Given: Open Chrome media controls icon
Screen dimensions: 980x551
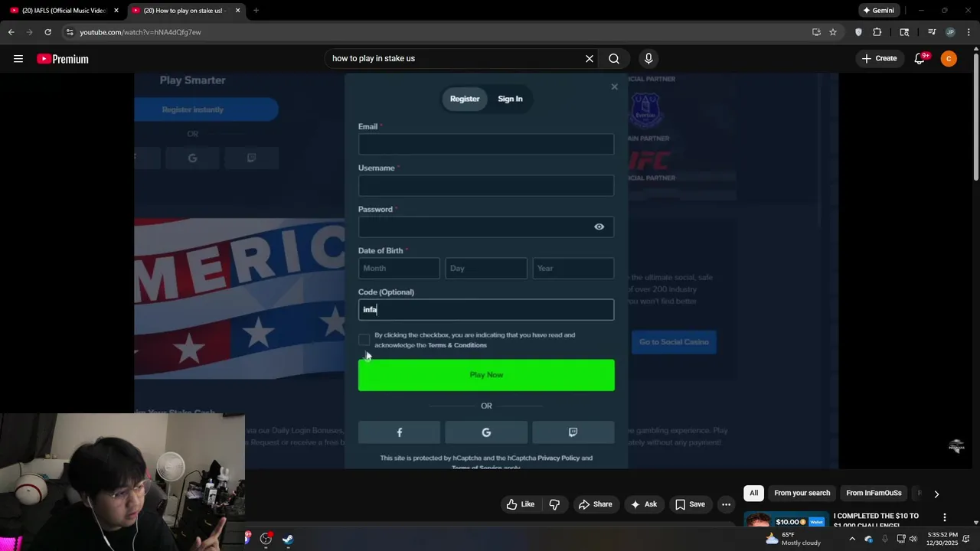Looking at the screenshot, I should coord(932,32).
